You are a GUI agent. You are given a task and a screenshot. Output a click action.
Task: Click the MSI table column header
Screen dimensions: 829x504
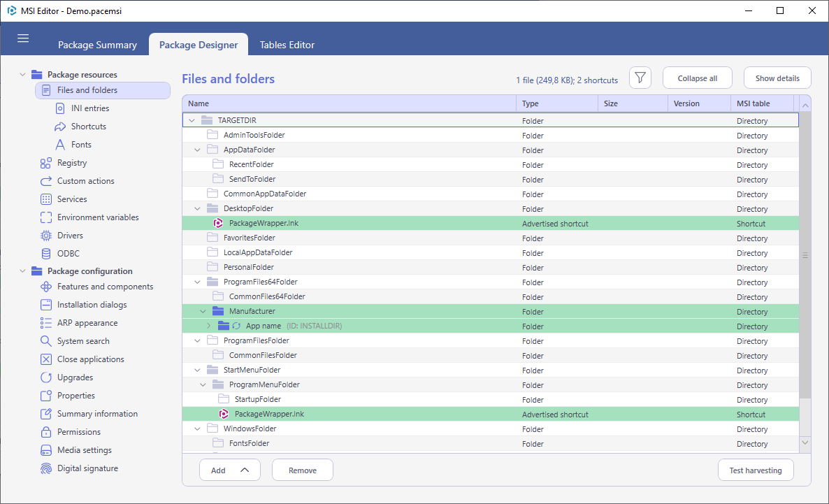pos(763,103)
